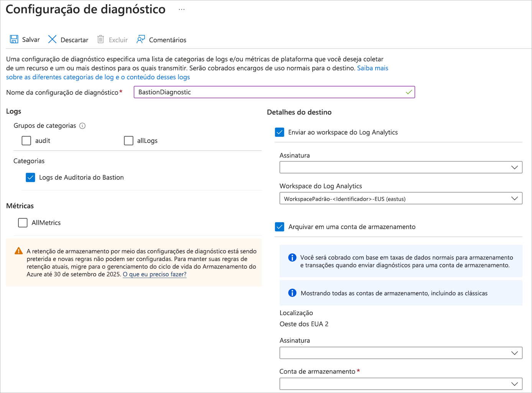Enable the audit category group checkbox
The image size is (532, 393).
(26, 141)
